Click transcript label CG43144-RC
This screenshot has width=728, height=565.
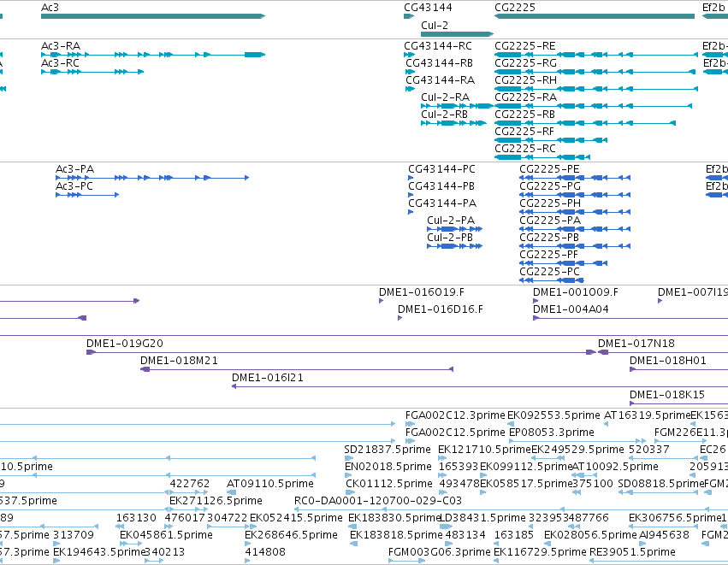point(437,46)
